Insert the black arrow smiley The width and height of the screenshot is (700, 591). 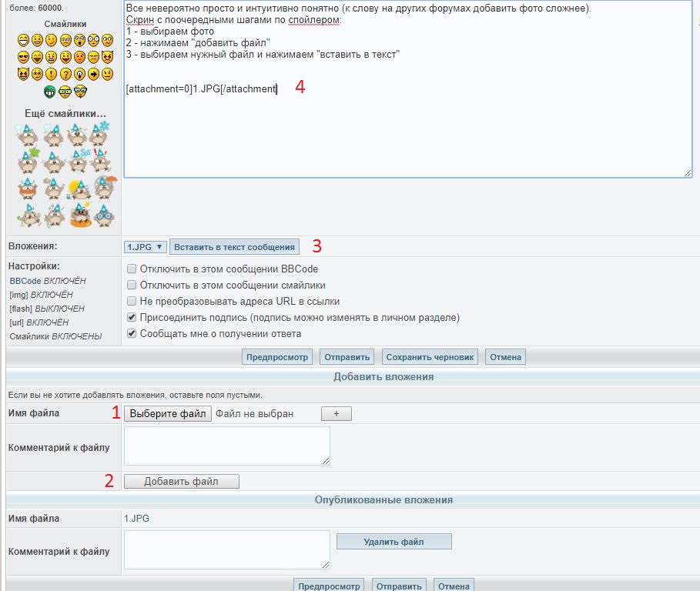[93, 75]
